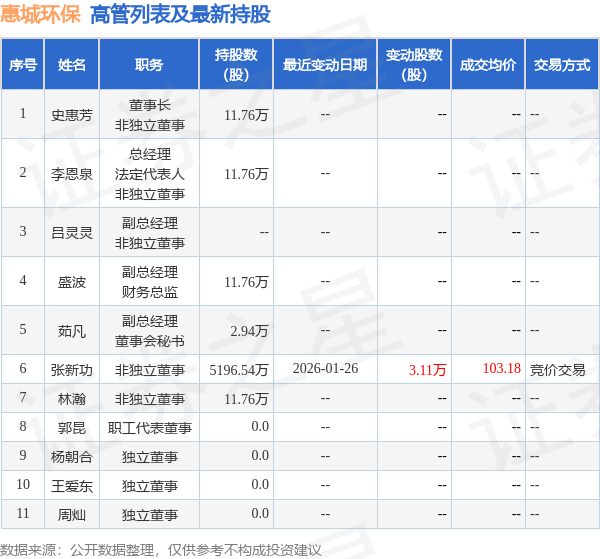Screen dimensions: 600x559
Task: Select the name 郭昆
Action: (x=72, y=428)
